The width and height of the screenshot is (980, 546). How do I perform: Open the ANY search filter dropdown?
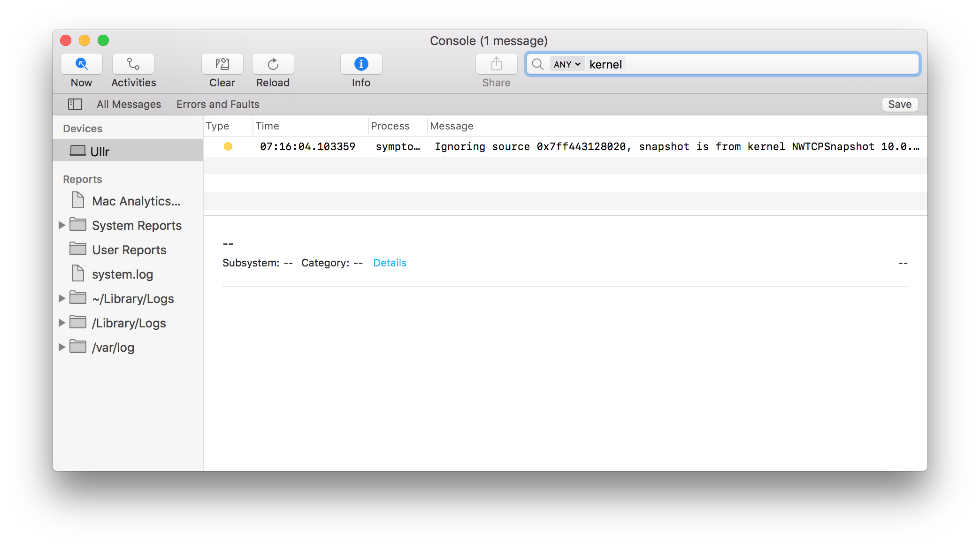pos(567,64)
